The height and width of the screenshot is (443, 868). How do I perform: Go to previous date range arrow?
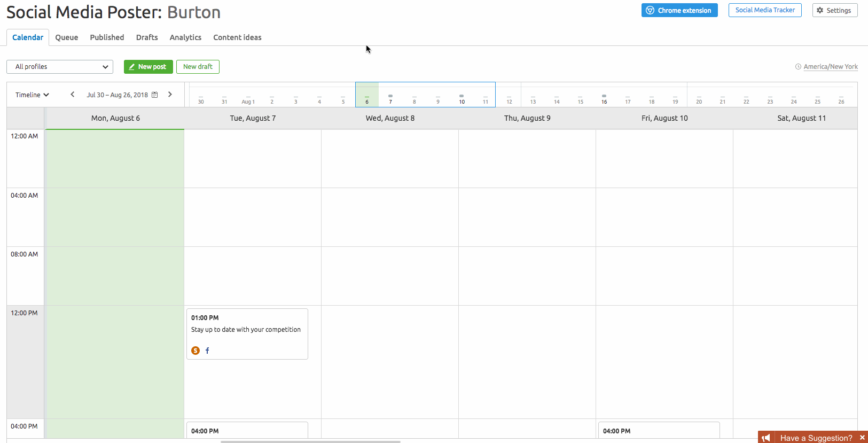point(73,95)
